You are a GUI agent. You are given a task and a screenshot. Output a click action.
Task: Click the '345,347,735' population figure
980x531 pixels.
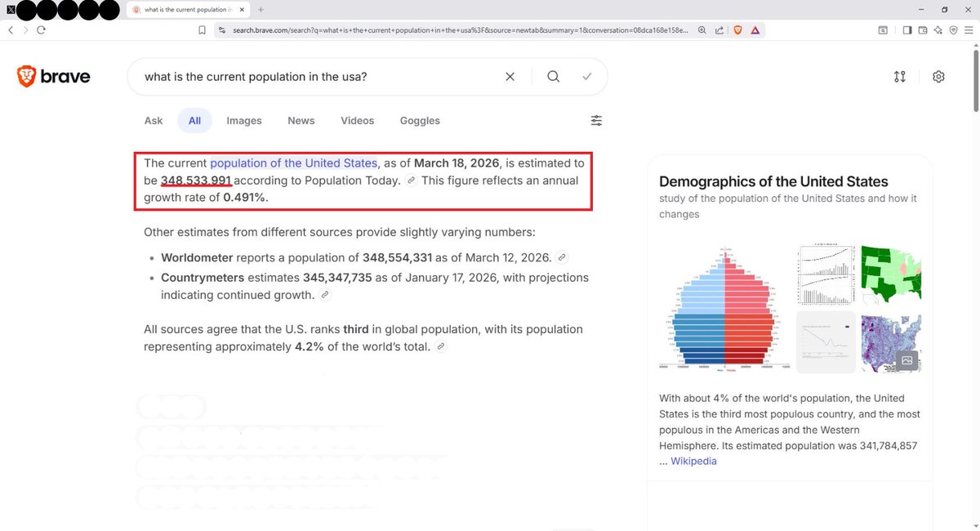click(x=337, y=278)
